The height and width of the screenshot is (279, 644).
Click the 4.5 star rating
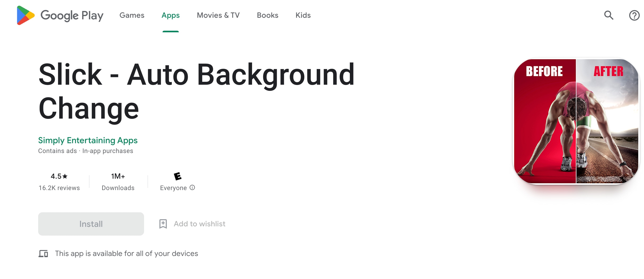pyautogui.click(x=59, y=176)
